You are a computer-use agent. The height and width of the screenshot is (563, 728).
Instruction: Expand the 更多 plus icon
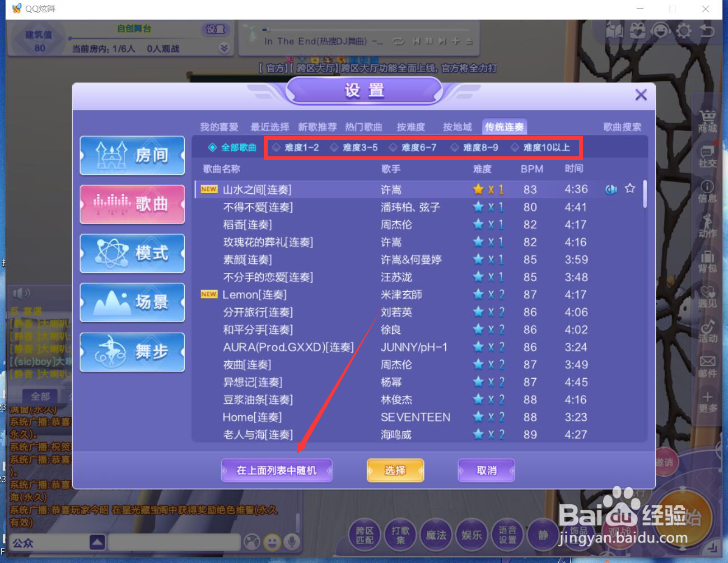click(707, 402)
